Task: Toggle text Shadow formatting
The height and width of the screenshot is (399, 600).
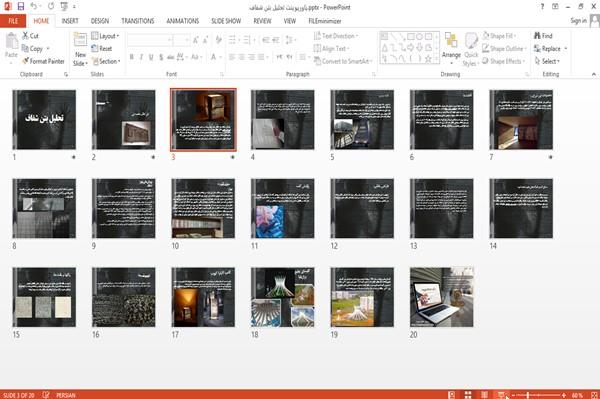Action: coord(161,57)
